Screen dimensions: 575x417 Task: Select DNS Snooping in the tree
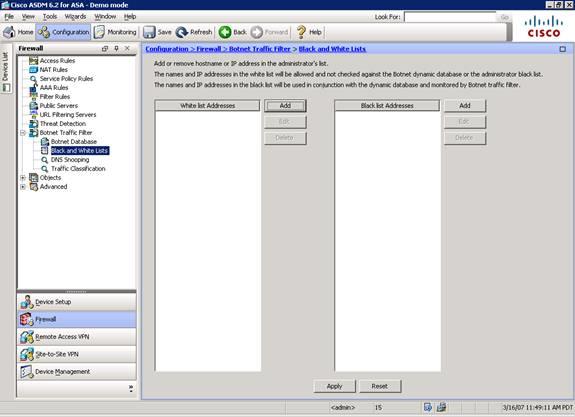tap(70, 160)
